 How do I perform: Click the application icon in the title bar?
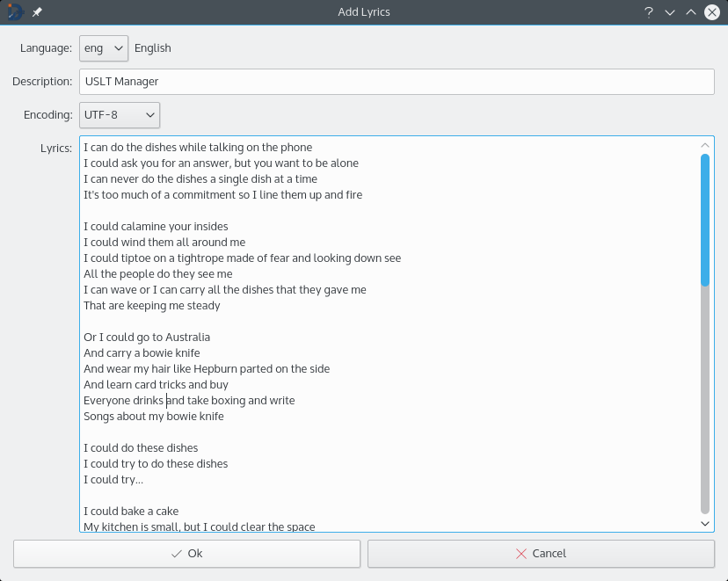pos(15,12)
